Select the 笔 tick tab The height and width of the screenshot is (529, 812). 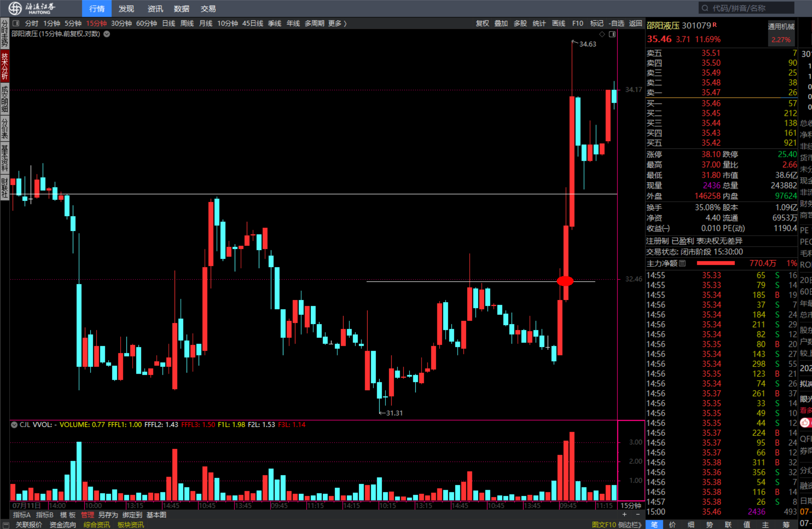click(x=654, y=525)
